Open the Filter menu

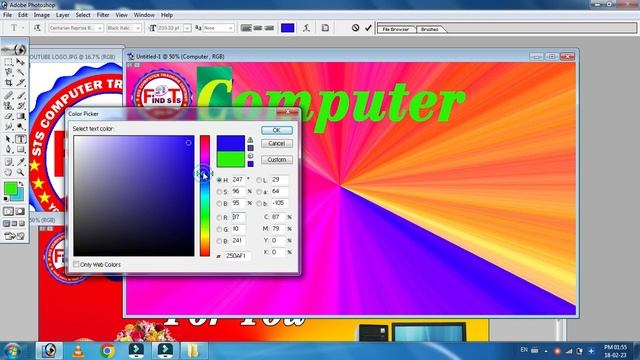(103, 15)
